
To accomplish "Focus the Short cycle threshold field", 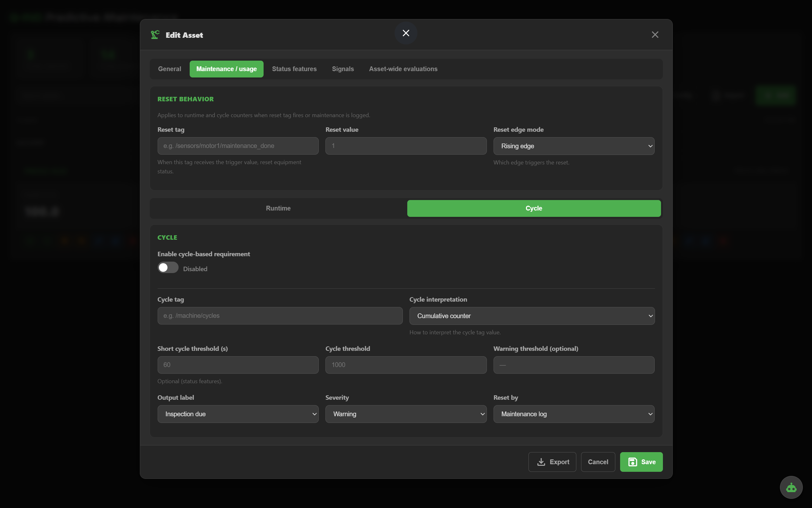I will (238, 365).
